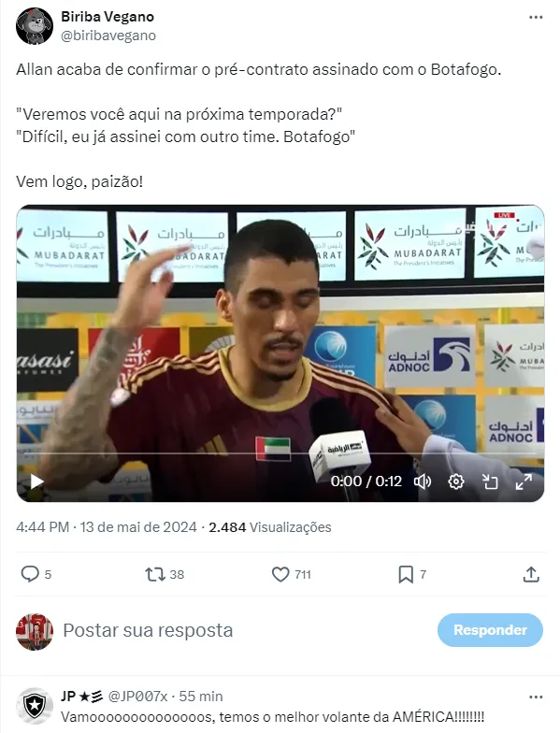Open JP's Botafogo profile avatar
This screenshot has height=733, width=560.
(x=34, y=706)
